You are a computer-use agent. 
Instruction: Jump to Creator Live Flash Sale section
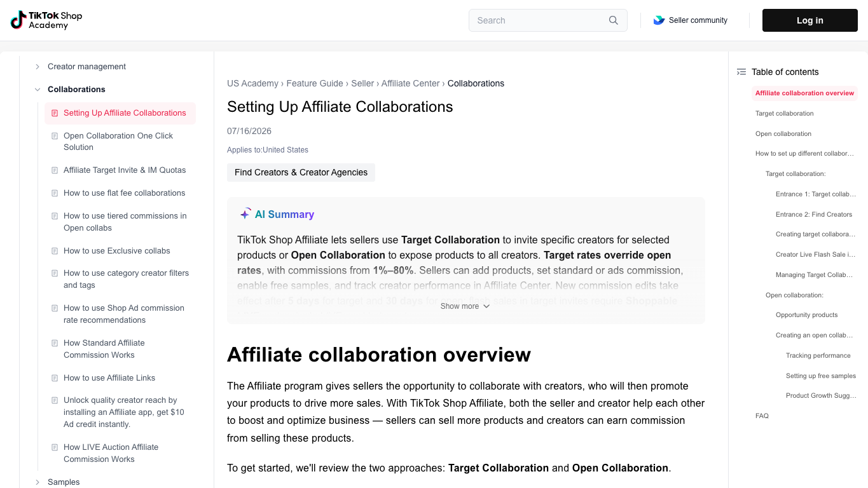pos(815,255)
